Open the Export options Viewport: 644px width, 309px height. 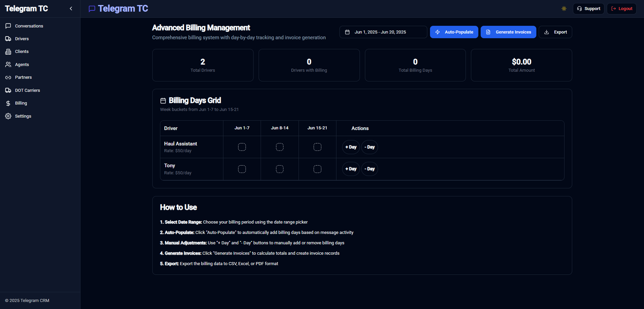pos(555,32)
